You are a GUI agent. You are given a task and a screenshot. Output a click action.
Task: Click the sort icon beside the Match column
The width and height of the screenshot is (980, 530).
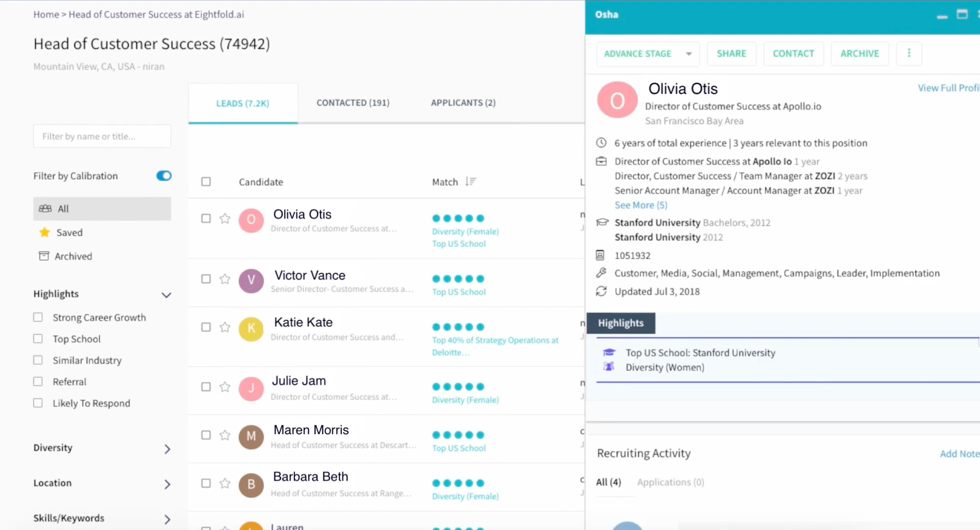471,181
